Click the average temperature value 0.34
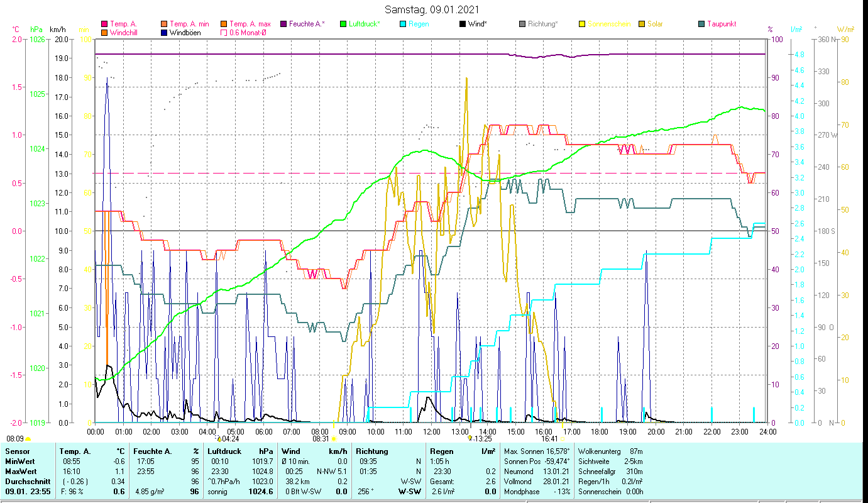This screenshot has width=868, height=503. coord(118,482)
